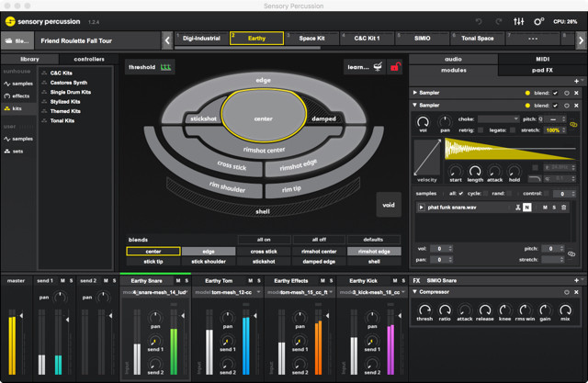Enable the rand checkbox

point(509,194)
